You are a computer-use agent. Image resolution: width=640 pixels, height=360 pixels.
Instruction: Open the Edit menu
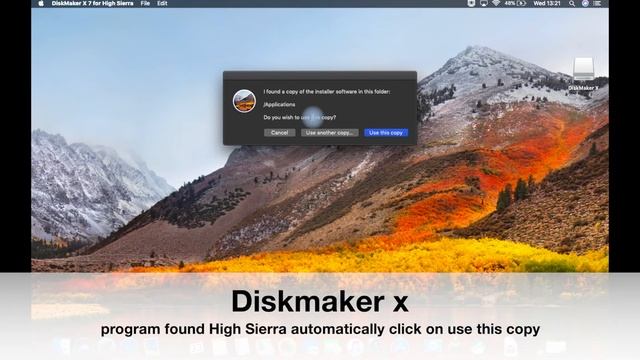[162, 3]
